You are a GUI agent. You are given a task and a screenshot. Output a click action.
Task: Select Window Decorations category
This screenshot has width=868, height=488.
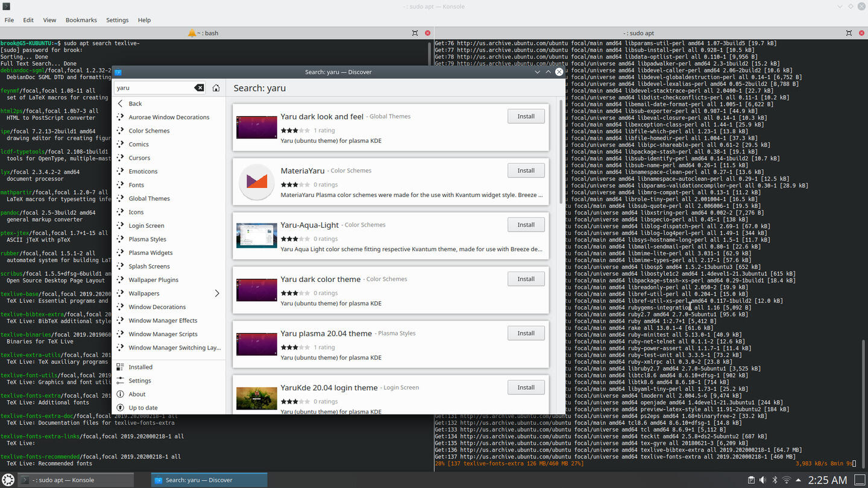pyautogui.click(x=169, y=307)
